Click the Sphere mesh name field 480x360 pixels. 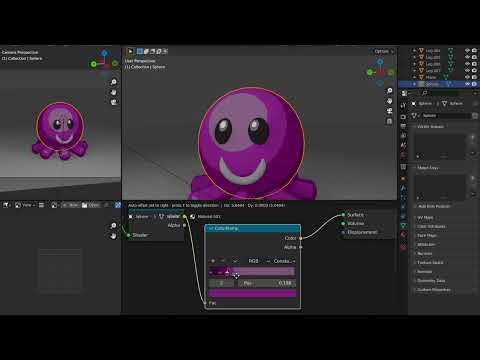coord(445,116)
